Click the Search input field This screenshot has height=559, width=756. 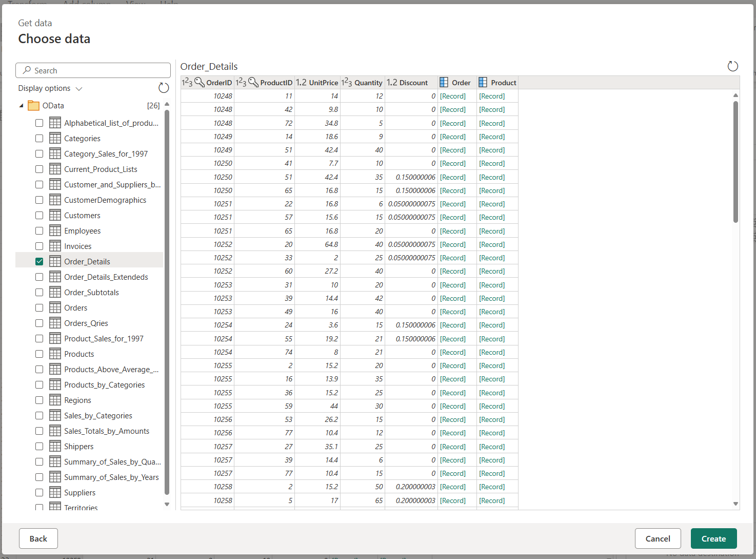pos(93,70)
